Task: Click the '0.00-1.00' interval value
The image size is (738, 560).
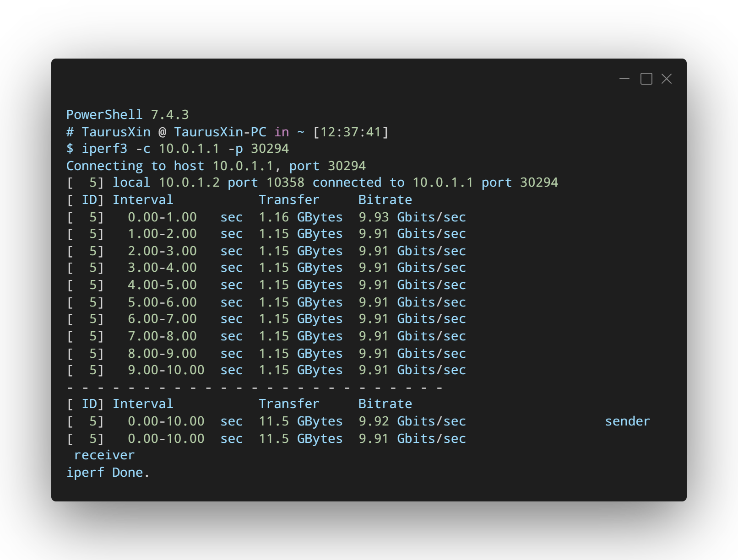Action: coord(162,217)
